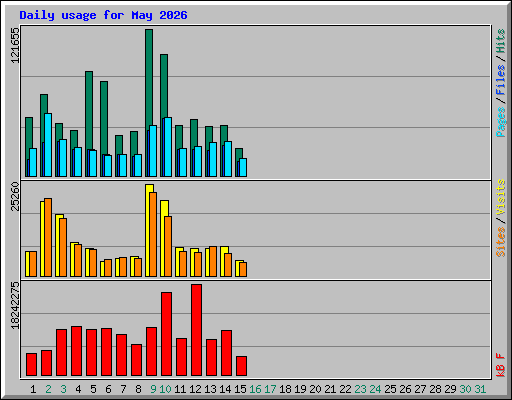This screenshot has height=400, width=512.
Task: Click day 30 on the x-axis
Action: pyautogui.click(x=465, y=389)
